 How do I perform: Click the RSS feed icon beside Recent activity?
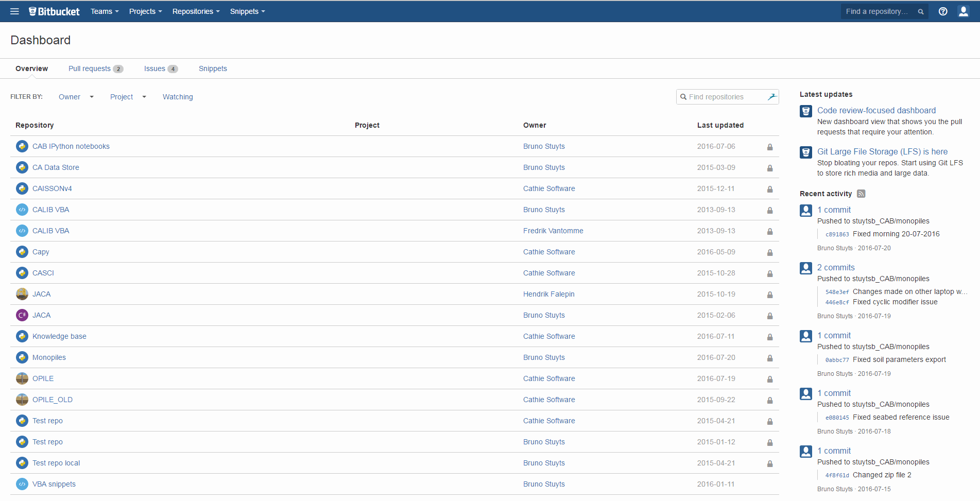[x=861, y=194]
